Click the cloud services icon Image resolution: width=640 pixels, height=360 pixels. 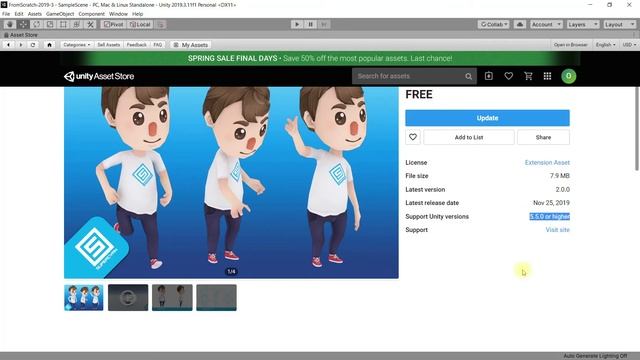(520, 24)
